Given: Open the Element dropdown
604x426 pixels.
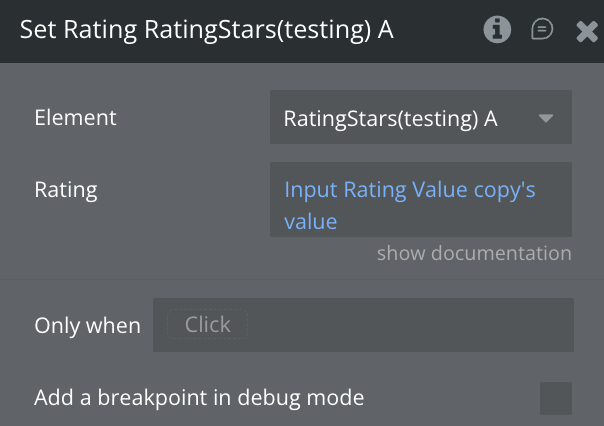Looking at the screenshot, I should pos(420,118).
